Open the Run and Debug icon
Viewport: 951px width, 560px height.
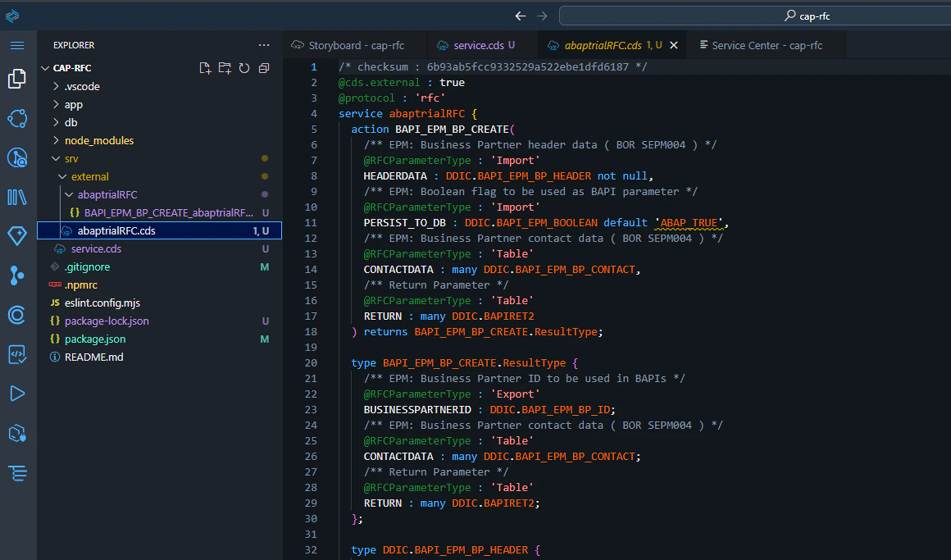[17, 394]
